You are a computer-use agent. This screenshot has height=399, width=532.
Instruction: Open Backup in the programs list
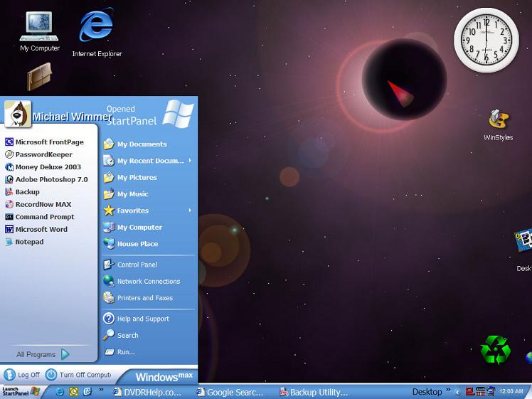[x=22, y=192]
